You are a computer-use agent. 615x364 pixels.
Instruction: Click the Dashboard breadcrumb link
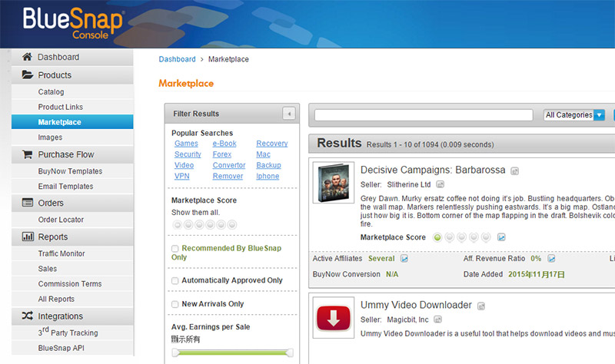[x=177, y=59]
